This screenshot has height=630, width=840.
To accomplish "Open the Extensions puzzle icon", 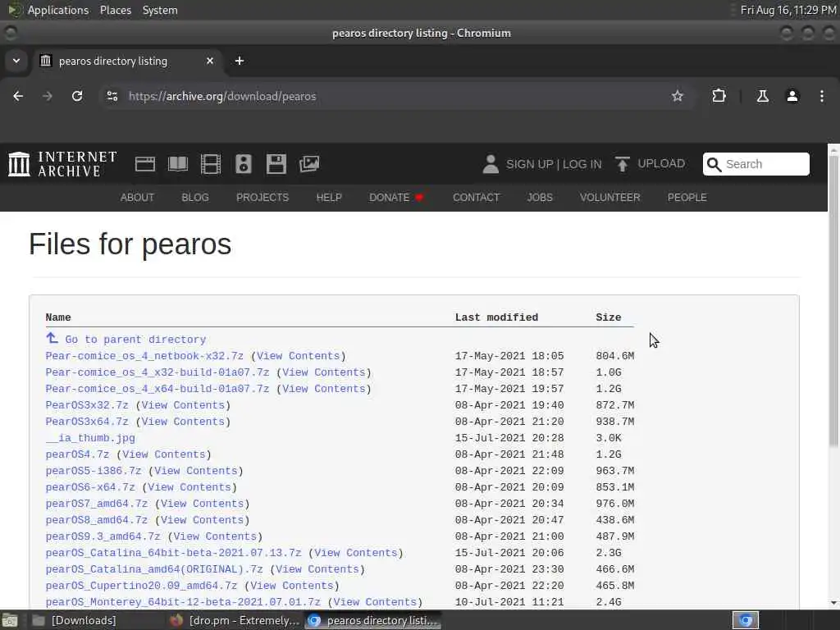I will click(719, 96).
